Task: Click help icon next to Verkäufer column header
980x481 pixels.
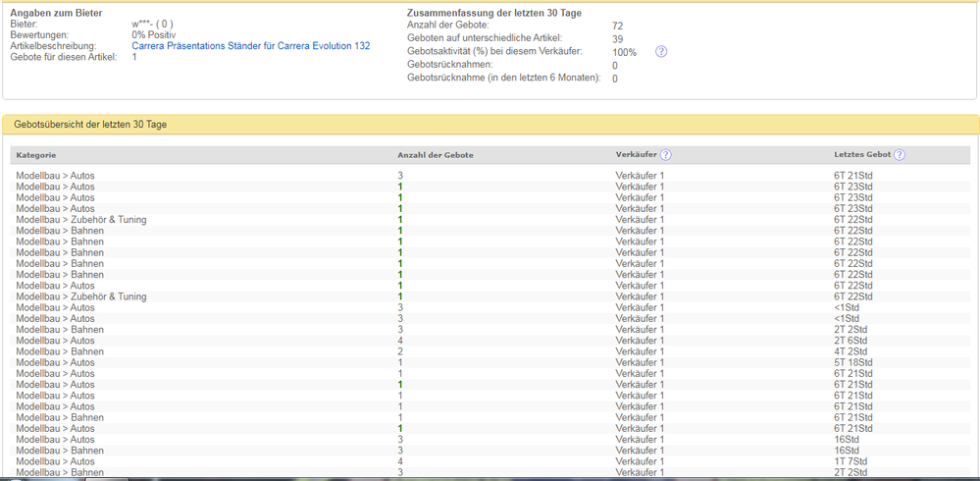Action: tap(666, 155)
